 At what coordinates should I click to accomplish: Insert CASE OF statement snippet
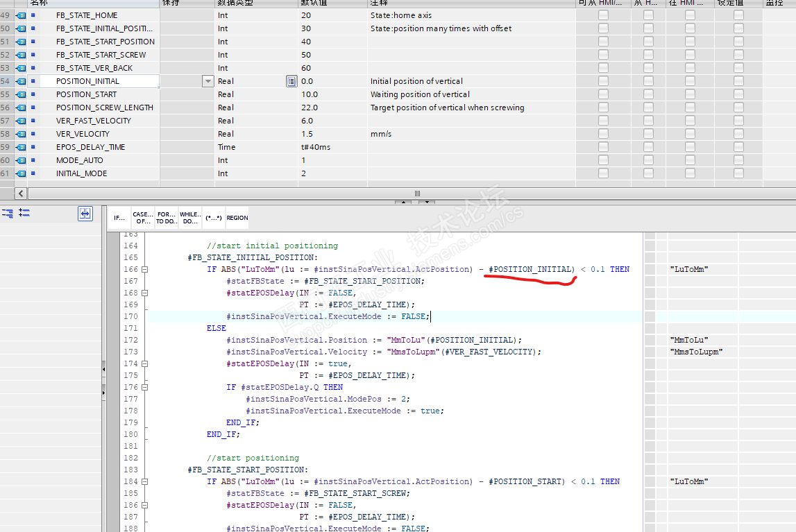(143, 218)
